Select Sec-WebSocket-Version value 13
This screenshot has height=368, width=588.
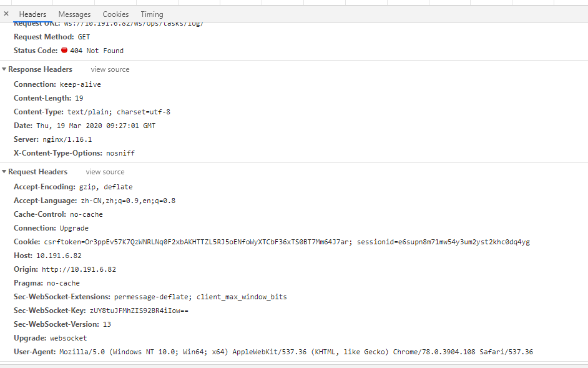tap(107, 324)
